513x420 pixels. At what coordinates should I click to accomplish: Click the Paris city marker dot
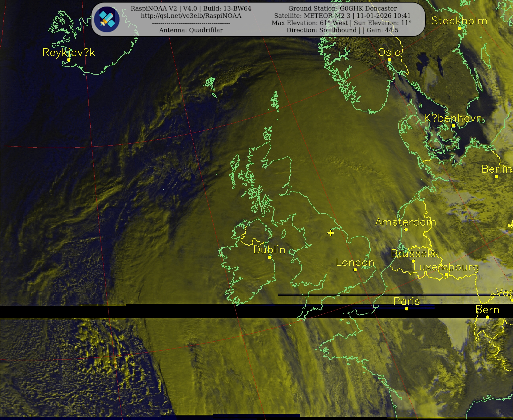(x=406, y=309)
